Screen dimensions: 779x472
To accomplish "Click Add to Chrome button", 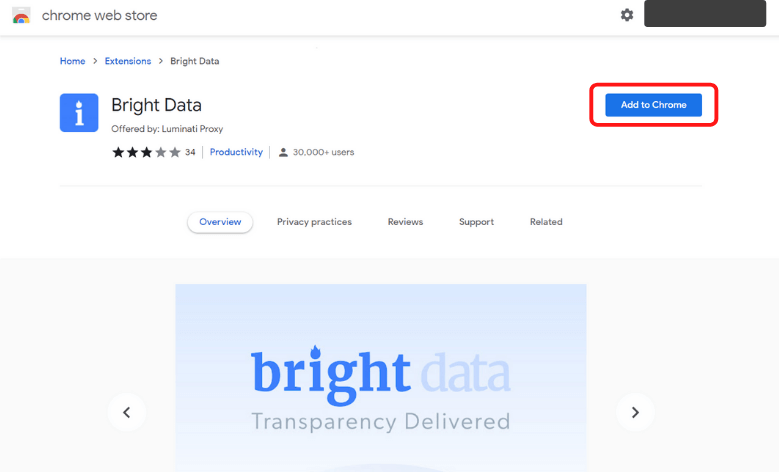I will 653,105.
